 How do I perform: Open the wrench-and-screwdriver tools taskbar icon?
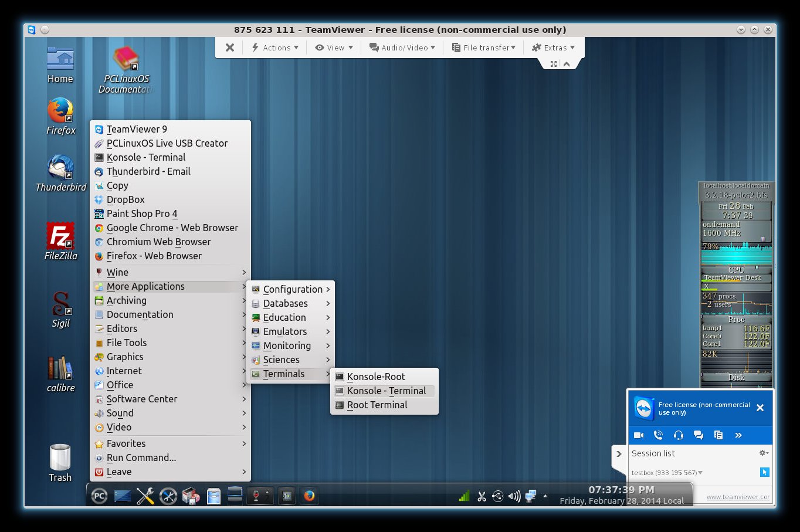(145, 496)
